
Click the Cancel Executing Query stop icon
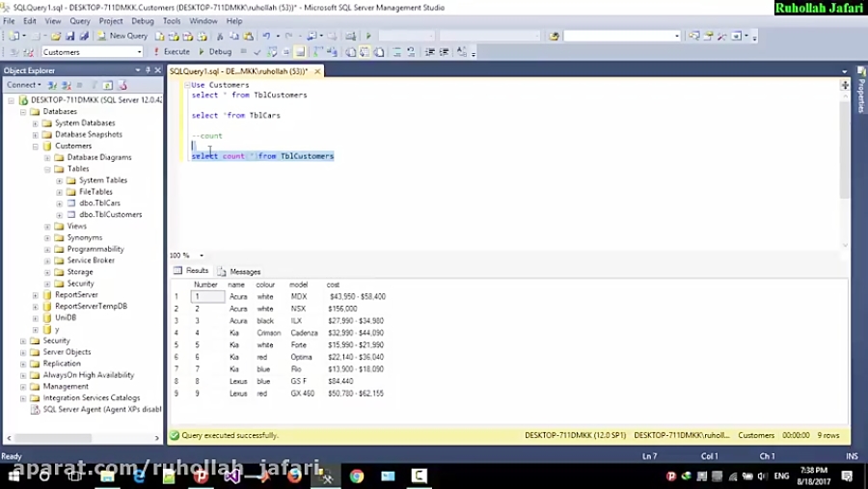[244, 52]
